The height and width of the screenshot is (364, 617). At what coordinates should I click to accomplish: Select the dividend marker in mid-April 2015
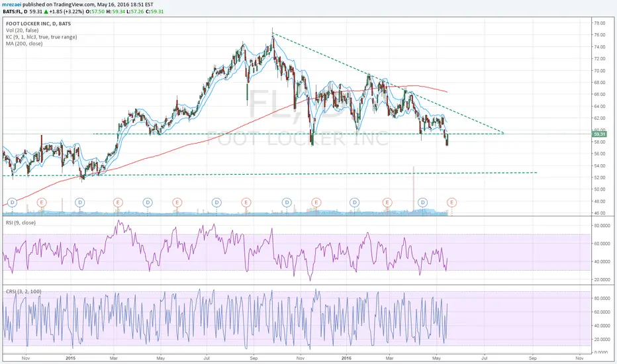tap(148, 203)
